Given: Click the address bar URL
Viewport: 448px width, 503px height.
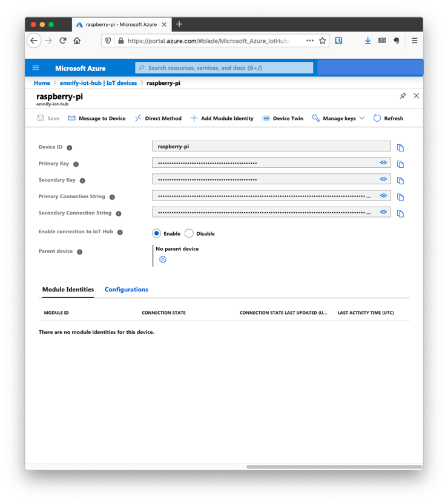Looking at the screenshot, I should coord(208,41).
